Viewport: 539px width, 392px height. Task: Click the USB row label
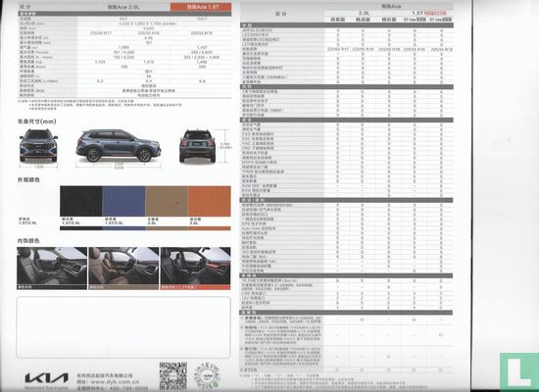coord(254,293)
